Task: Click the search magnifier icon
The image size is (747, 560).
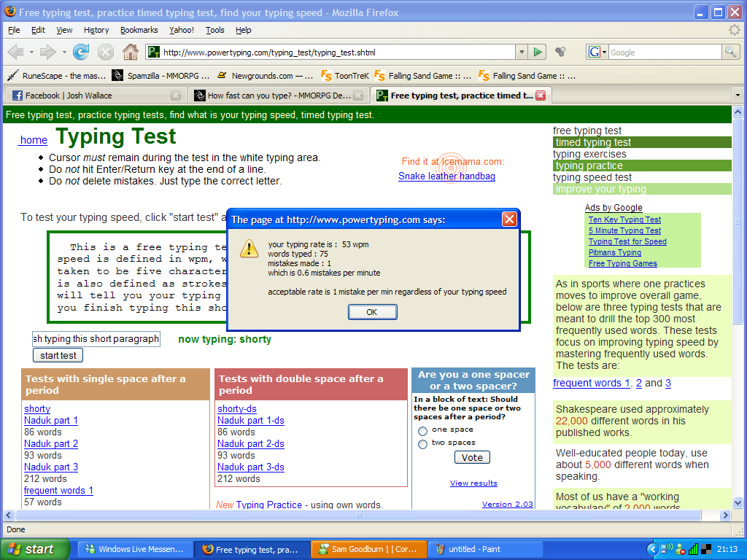Action: point(730,52)
